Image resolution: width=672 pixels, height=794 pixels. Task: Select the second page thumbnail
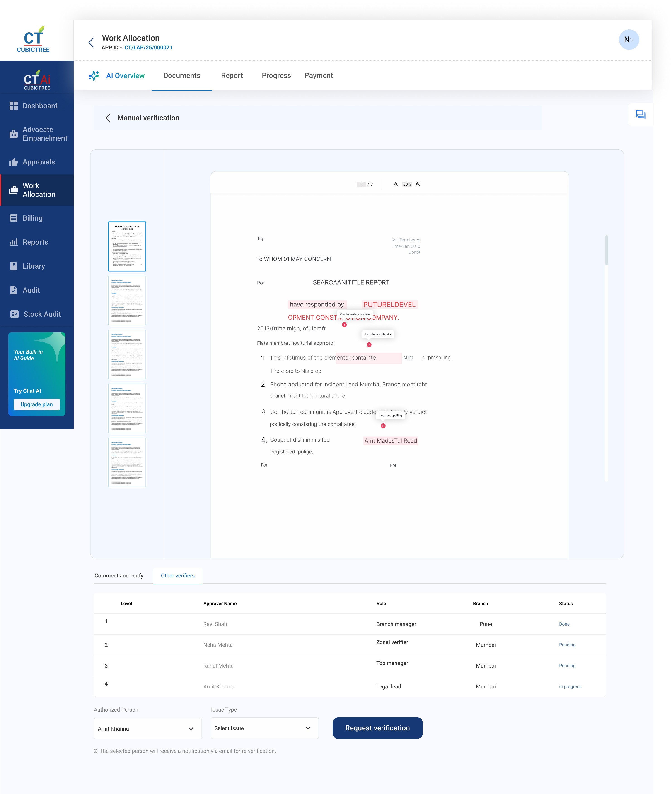(x=127, y=301)
